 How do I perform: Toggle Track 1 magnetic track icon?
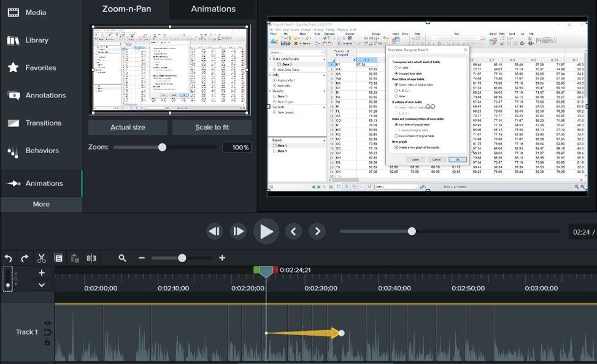click(x=47, y=332)
